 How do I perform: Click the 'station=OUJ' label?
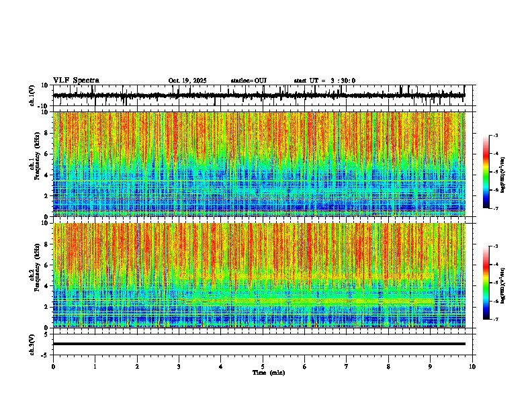[249, 81]
